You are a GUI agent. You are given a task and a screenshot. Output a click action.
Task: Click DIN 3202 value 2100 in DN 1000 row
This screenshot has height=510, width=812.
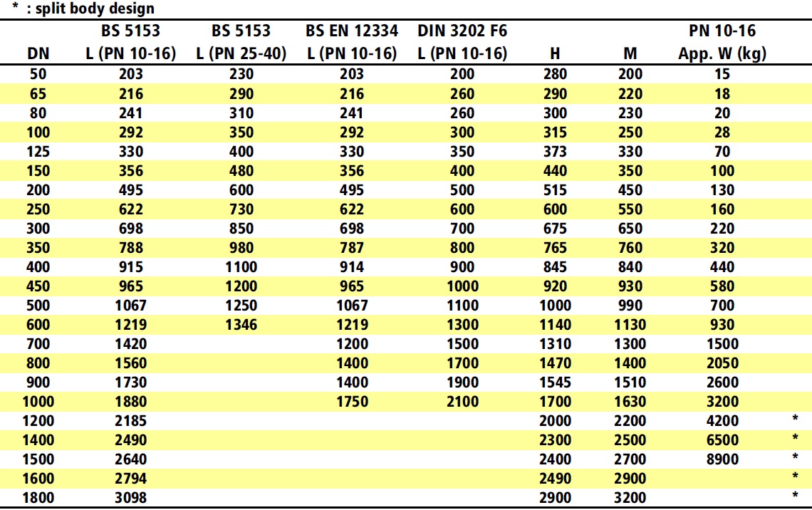tap(462, 401)
